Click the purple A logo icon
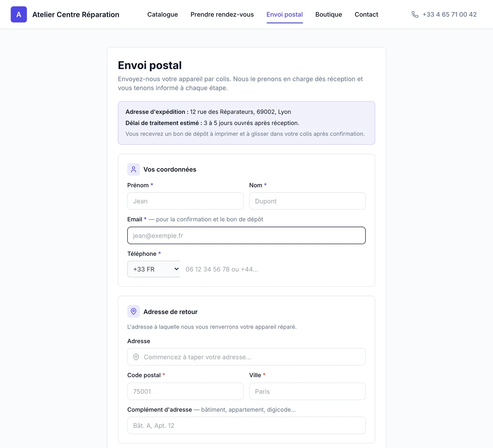Image resolution: width=493 pixels, height=448 pixels. pos(19,14)
